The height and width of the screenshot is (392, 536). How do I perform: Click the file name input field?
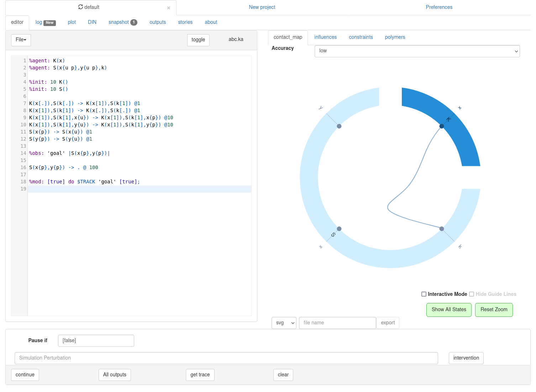point(337,323)
